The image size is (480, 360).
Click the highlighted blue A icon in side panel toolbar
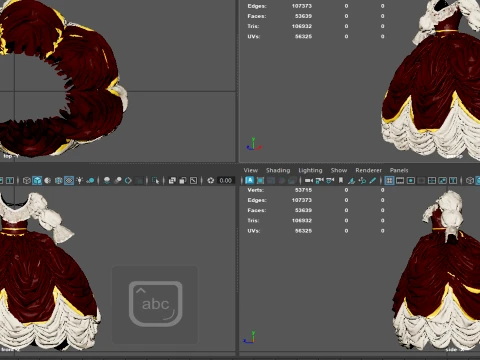[250, 181]
